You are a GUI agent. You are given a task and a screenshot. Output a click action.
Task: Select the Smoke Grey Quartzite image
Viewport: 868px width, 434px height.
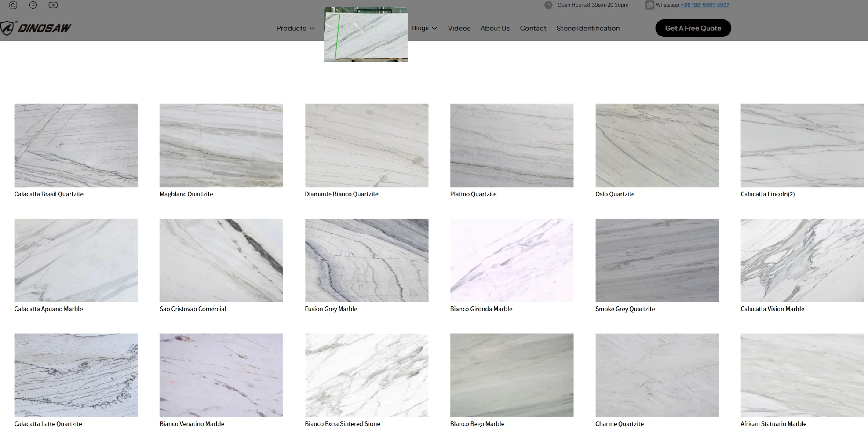(x=657, y=260)
